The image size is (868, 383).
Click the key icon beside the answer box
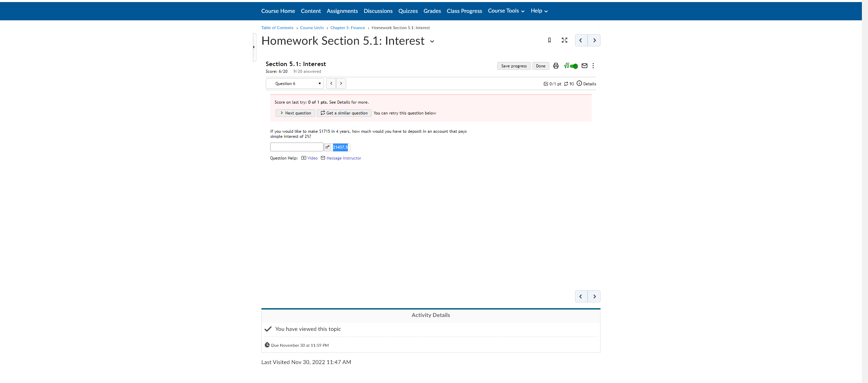click(327, 147)
